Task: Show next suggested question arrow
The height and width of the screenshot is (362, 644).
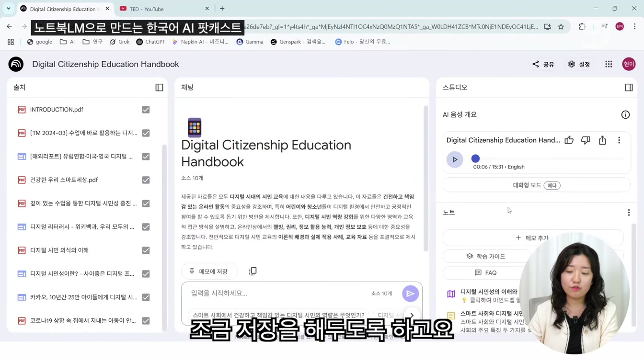Action: (x=412, y=315)
